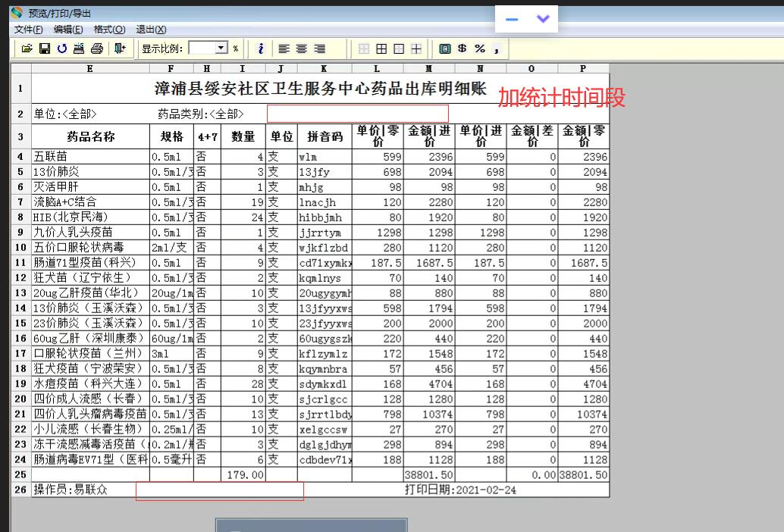Apply currency dollar format
Viewport: 784px width, 532px height.
[x=463, y=49]
